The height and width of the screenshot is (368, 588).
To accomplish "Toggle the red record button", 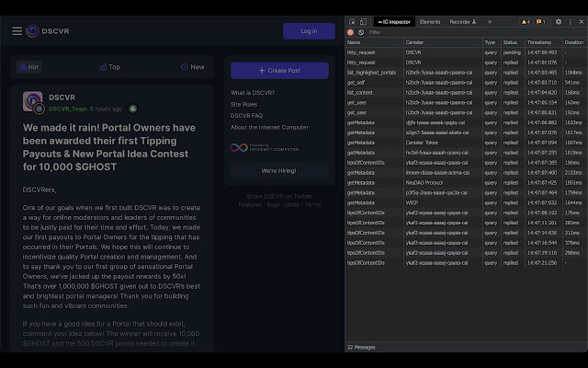I will [350, 33].
